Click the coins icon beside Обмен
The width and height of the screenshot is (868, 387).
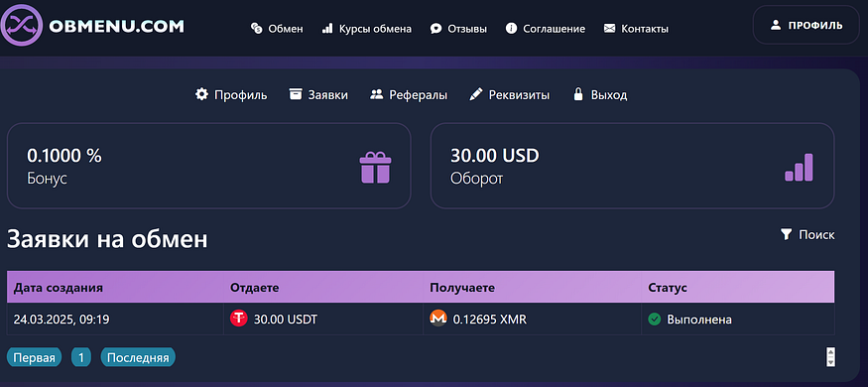pos(256,28)
